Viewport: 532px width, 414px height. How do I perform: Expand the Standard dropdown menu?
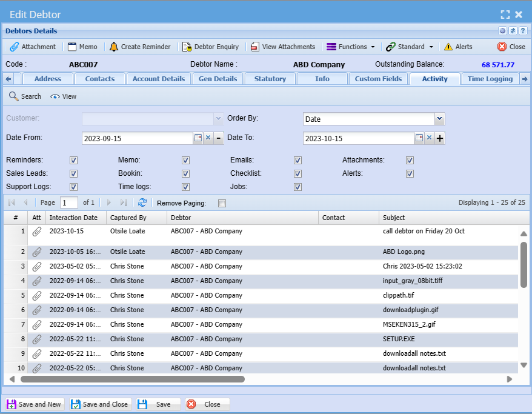tap(410, 47)
